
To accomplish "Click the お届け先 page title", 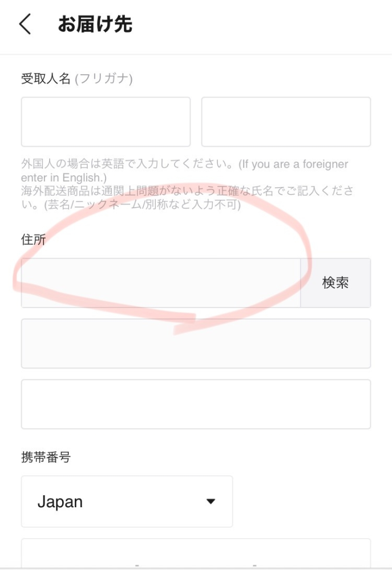I will [95, 24].
